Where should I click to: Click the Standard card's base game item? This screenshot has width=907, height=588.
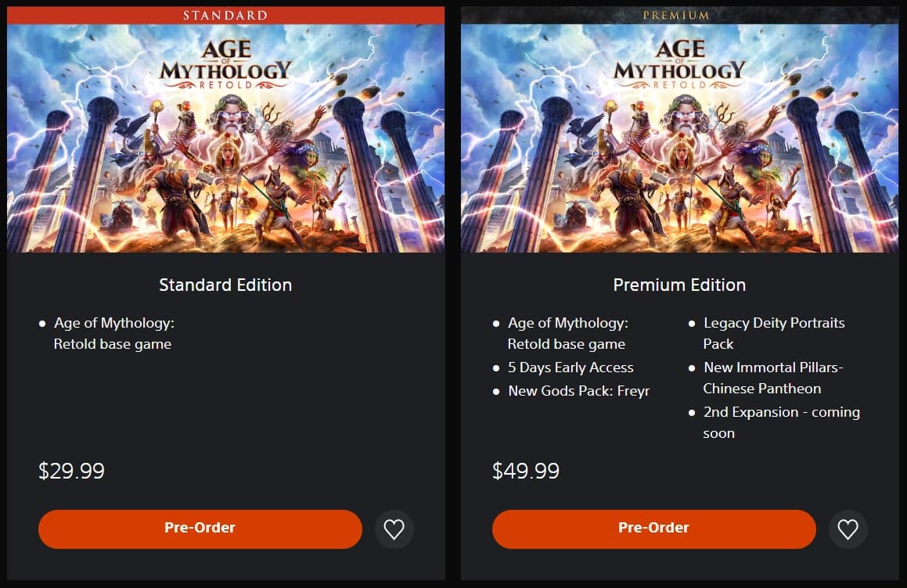click(113, 333)
